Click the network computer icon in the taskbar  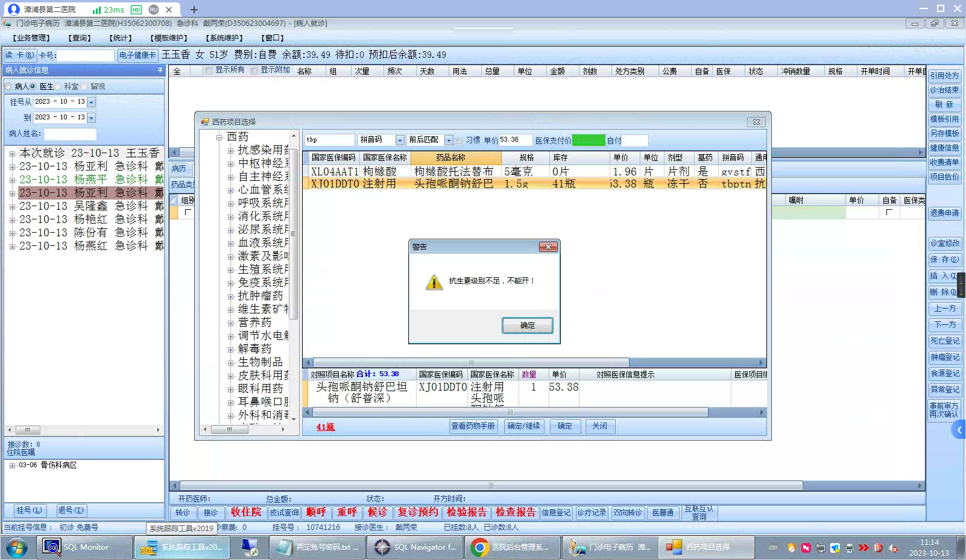(249, 547)
